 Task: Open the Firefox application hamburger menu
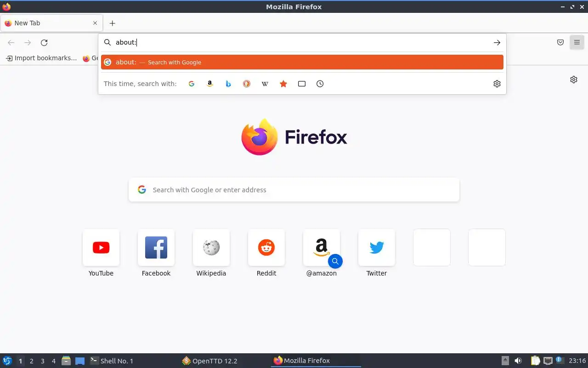[x=577, y=42]
